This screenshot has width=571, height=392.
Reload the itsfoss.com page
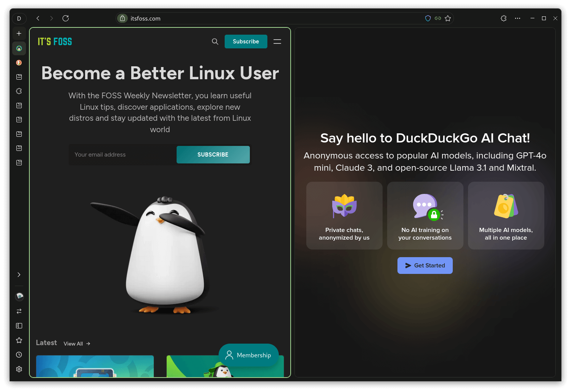click(x=65, y=18)
